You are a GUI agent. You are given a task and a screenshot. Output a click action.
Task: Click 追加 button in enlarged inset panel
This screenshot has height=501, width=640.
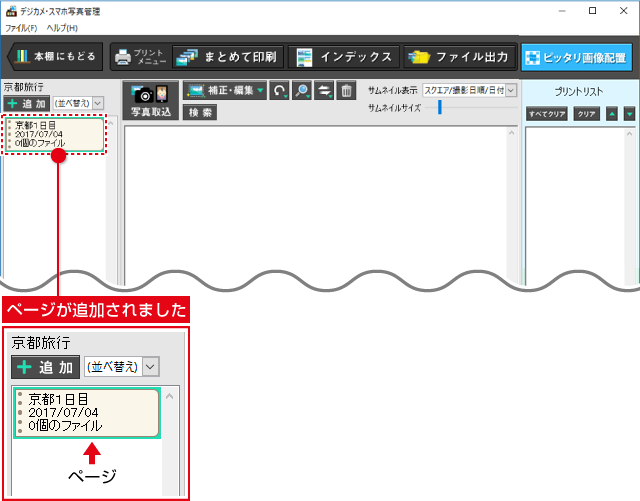(45, 367)
